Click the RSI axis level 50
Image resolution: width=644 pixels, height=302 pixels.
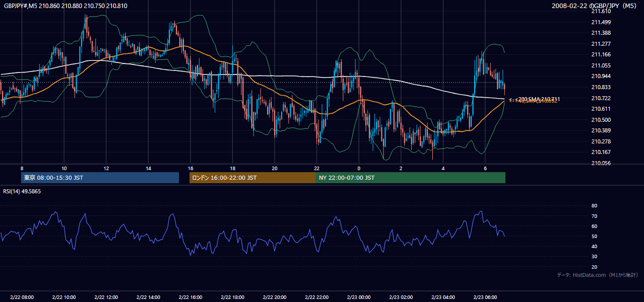pyautogui.click(x=595, y=236)
